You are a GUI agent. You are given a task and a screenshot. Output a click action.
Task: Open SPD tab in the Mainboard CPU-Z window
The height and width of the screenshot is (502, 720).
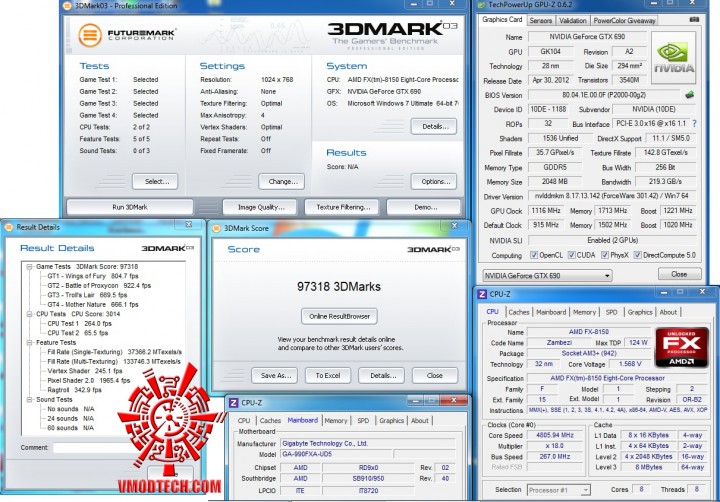pos(363,421)
